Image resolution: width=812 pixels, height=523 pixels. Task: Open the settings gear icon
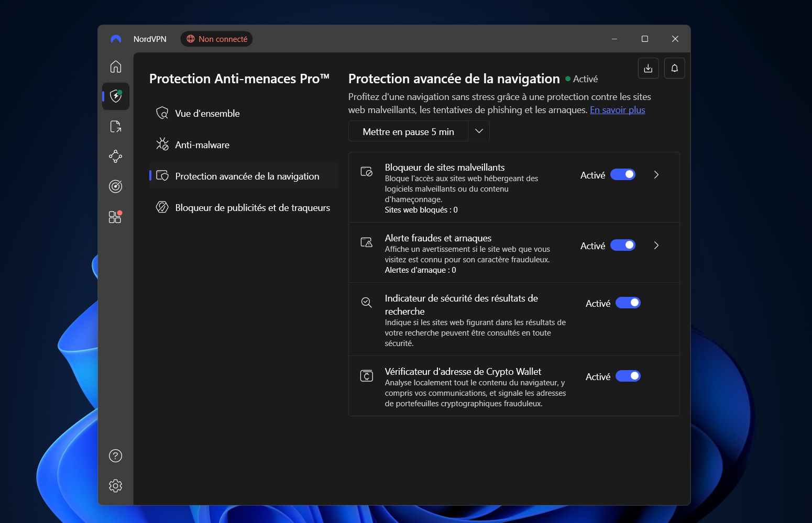[115, 486]
